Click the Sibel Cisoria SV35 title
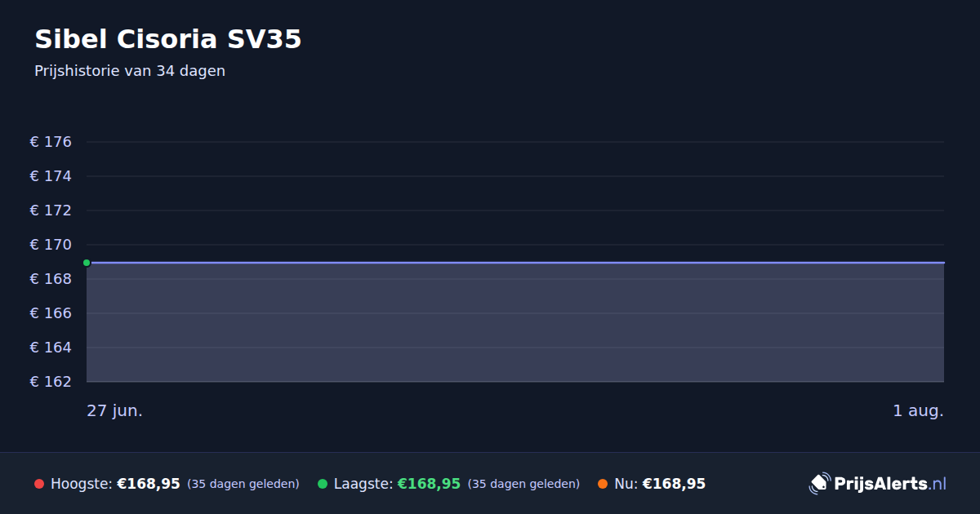The width and height of the screenshot is (980, 514). [x=168, y=39]
